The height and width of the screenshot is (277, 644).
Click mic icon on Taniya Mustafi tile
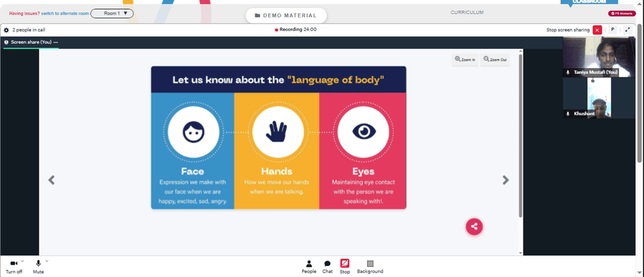(x=568, y=72)
